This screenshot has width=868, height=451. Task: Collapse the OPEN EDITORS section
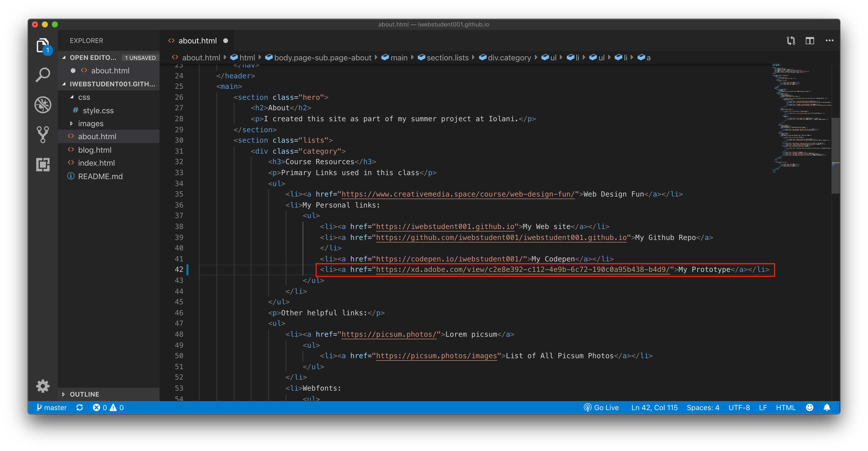coord(93,58)
